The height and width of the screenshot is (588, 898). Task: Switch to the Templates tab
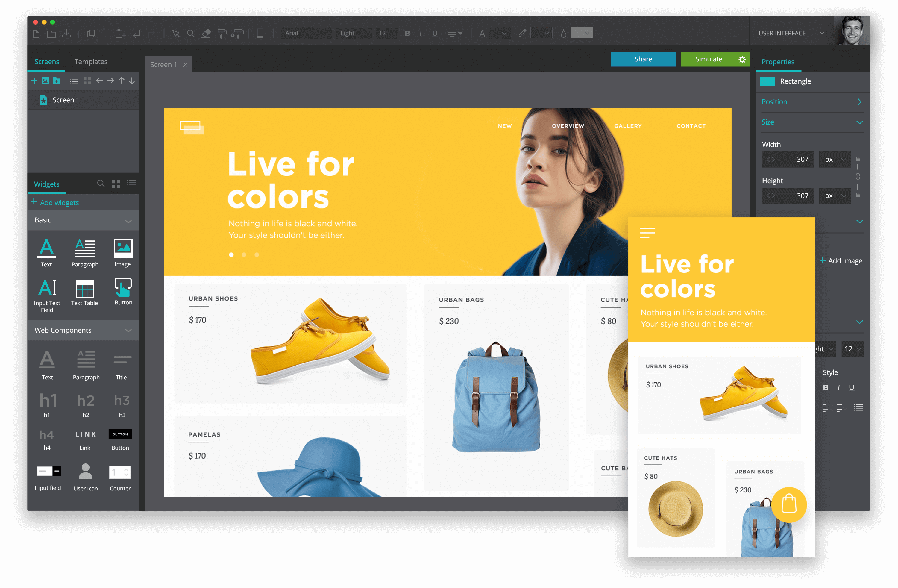[92, 60]
